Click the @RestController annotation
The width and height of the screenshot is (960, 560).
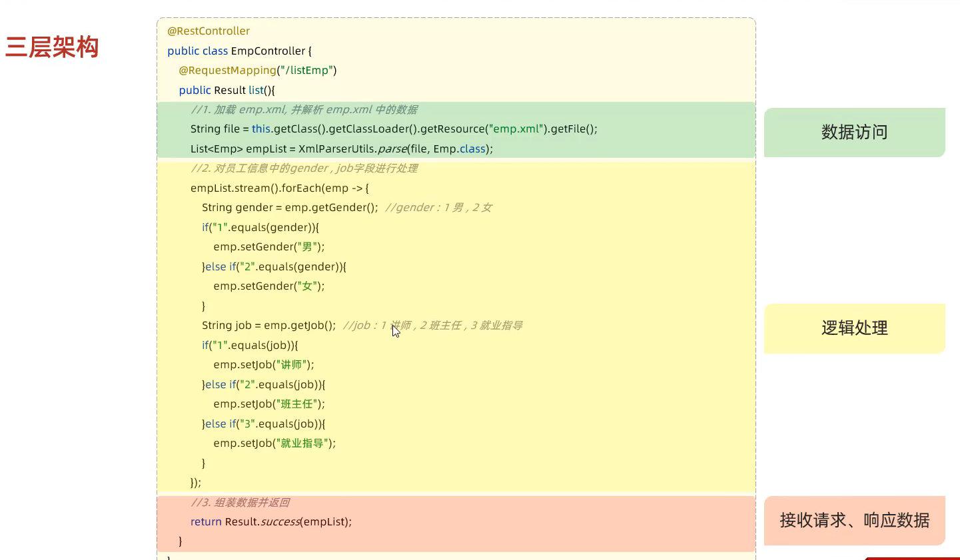pos(209,31)
